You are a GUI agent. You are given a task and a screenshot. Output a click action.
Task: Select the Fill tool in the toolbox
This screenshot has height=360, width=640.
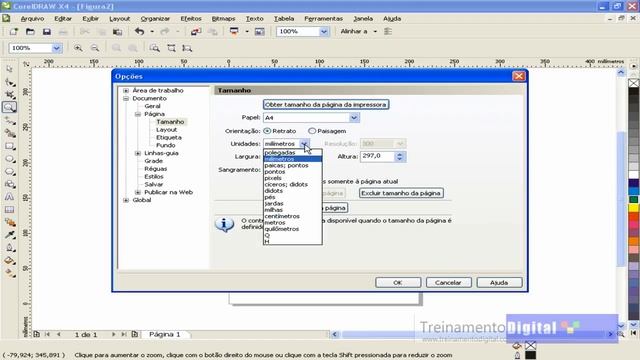9,260
